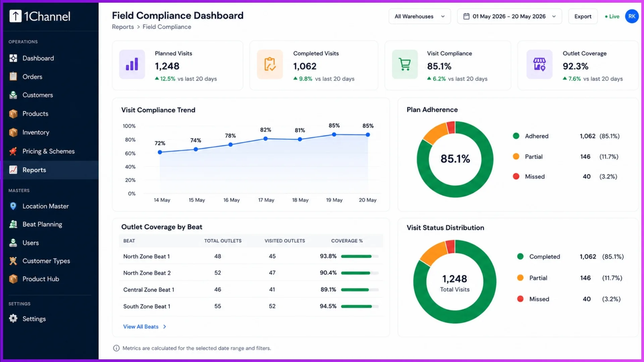The image size is (644, 362).
Task: Click the calendar icon in date range
Action: tap(466, 16)
